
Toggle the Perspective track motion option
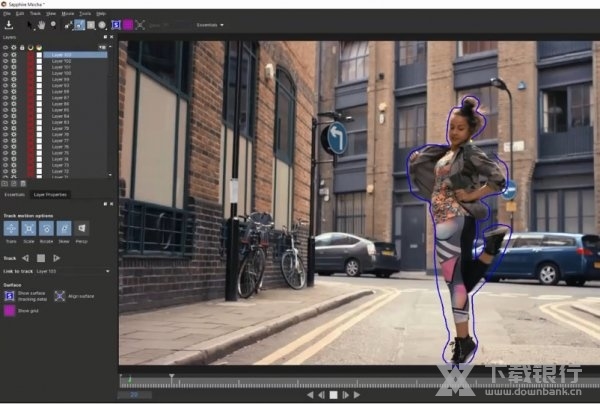click(81, 229)
